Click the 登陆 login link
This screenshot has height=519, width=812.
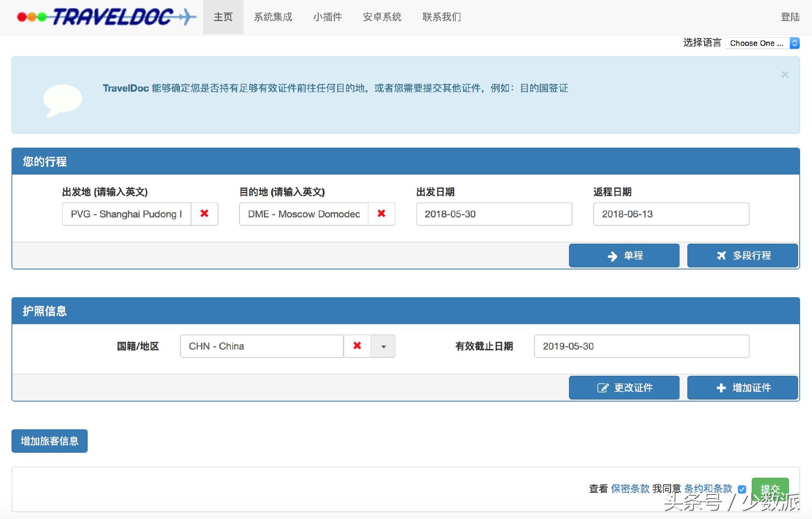coord(790,17)
